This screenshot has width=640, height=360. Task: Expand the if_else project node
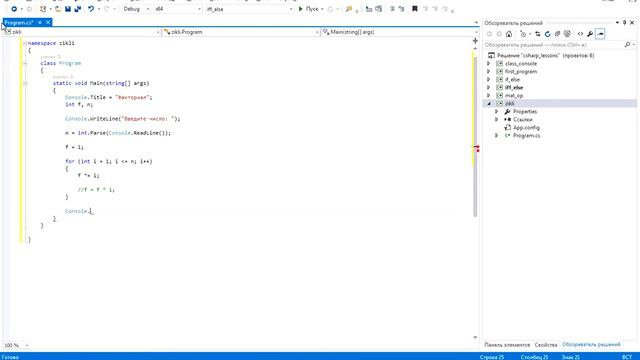489,80
